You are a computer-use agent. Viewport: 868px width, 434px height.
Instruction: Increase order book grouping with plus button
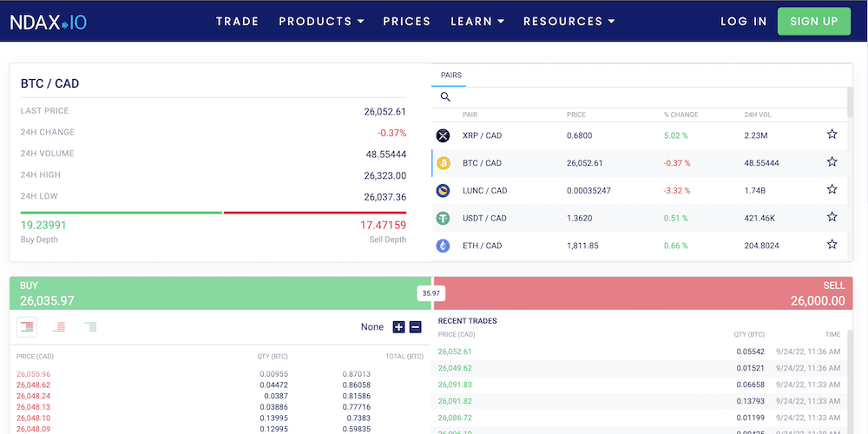click(x=398, y=327)
